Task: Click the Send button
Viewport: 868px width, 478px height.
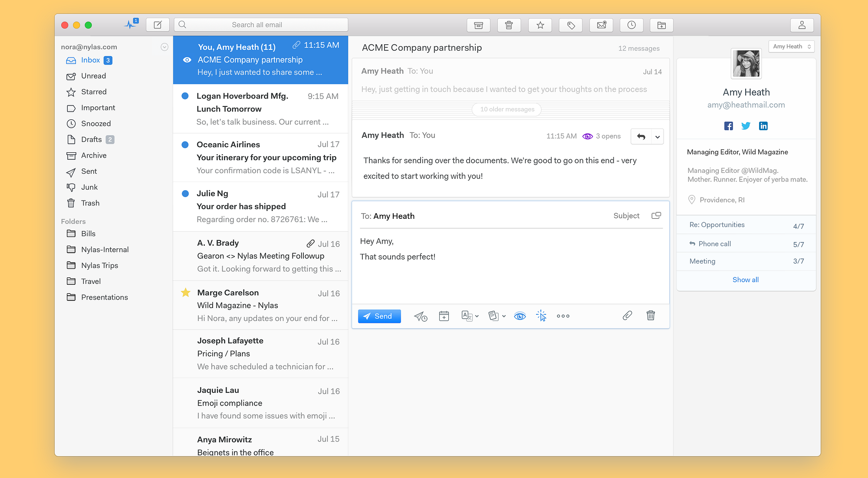Action: 379,316
